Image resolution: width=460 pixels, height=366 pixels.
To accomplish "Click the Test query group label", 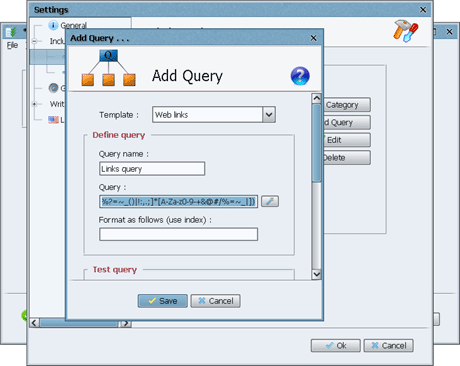I will [x=115, y=269].
